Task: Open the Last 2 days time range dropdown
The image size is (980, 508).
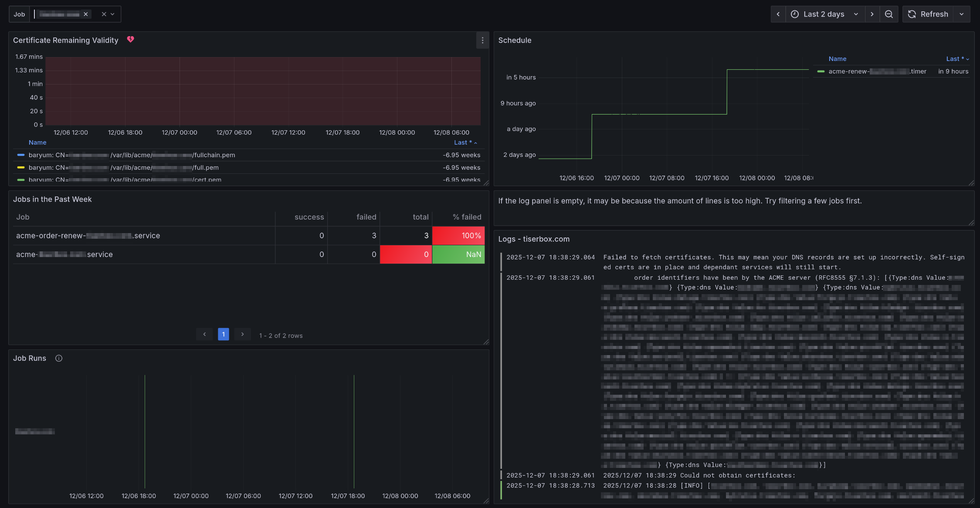Action: click(x=825, y=14)
